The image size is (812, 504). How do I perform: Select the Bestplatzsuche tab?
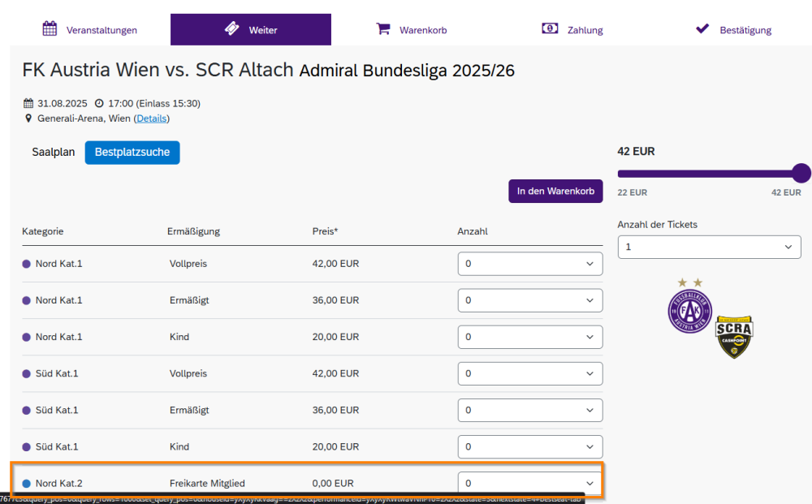(132, 153)
